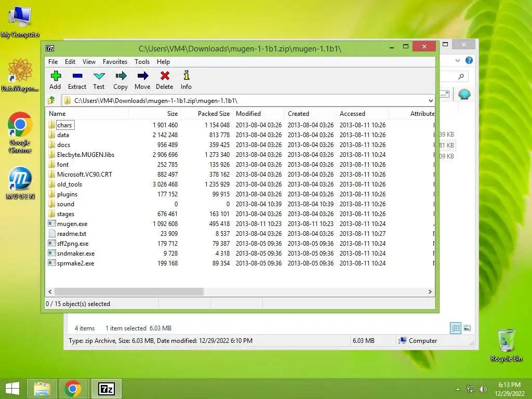Click the scrollbar left arrow
This screenshot has width=532, height=399.
pyautogui.click(x=50, y=291)
